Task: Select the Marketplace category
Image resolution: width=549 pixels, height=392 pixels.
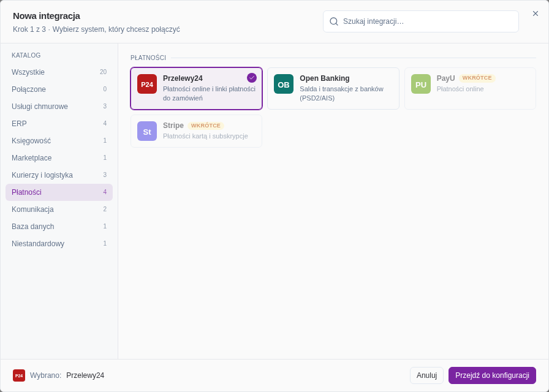Action: pyautogui.click(x=59, y=158)
